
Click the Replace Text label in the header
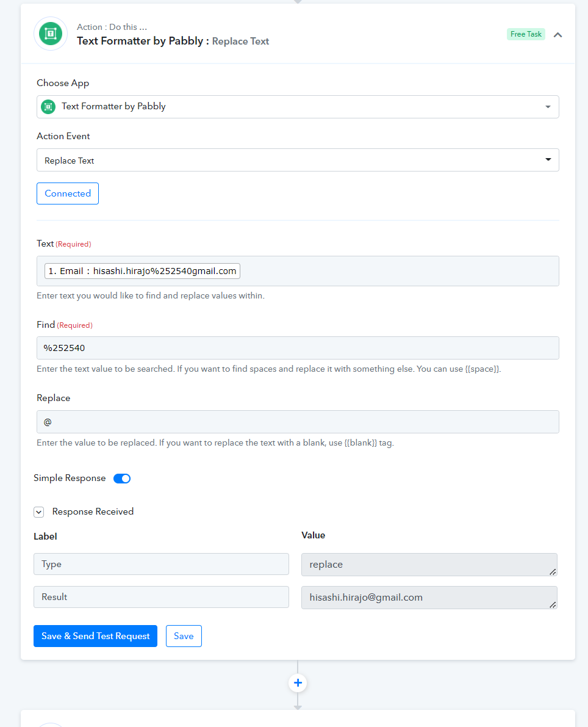coord(240,42)
